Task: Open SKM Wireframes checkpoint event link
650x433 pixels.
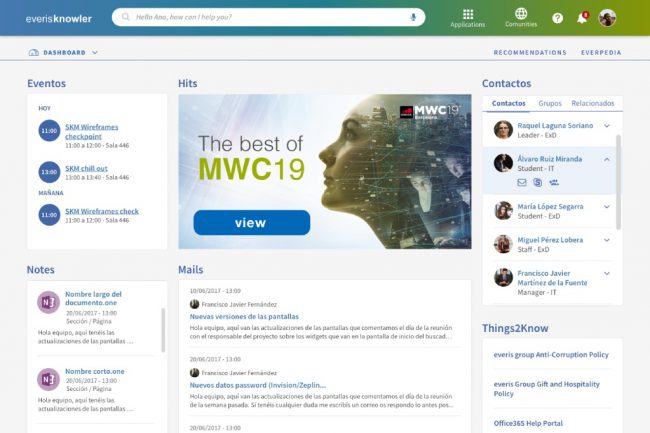Action: (x=92, y=131)
